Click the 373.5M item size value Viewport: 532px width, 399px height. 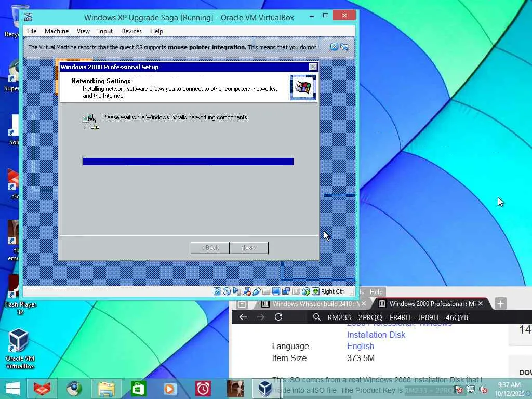click(x=361, y=358)
